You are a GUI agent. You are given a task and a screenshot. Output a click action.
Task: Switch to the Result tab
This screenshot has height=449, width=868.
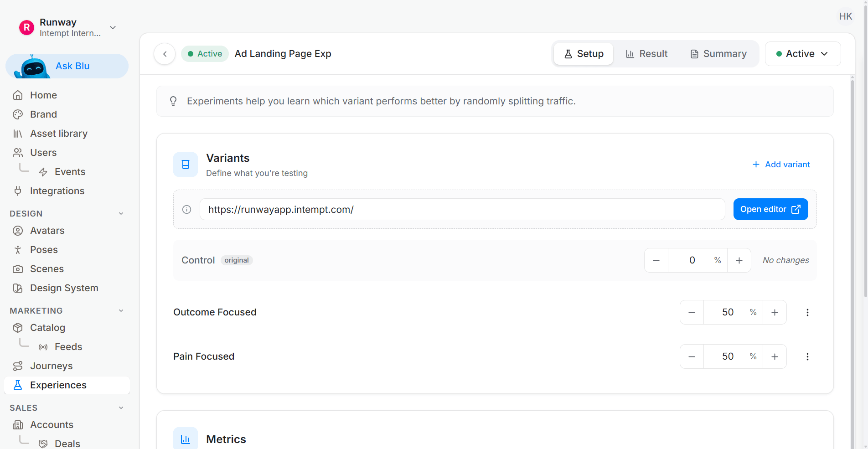(x=646, y=54)
